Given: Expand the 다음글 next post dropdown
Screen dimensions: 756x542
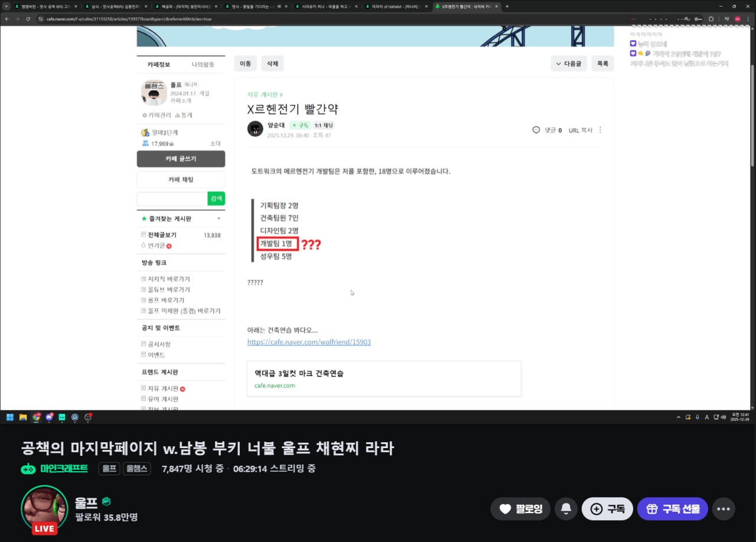Looking at the screenshot, I should point(568,64).
